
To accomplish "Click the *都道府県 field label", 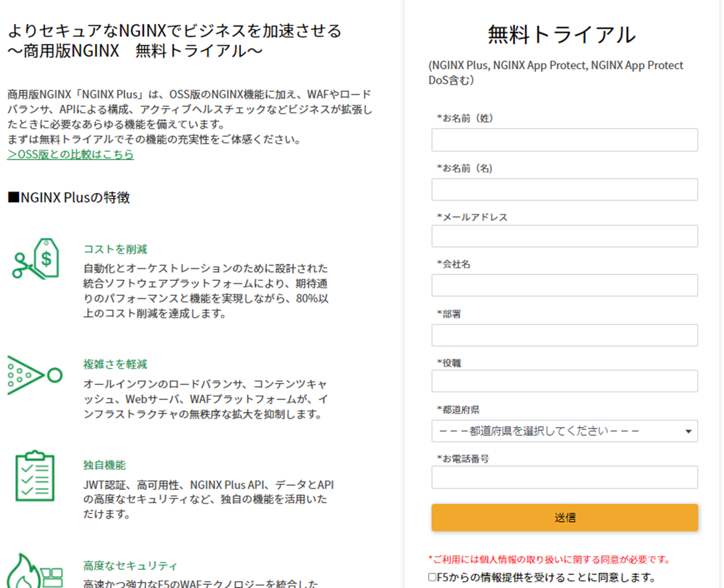I will pos(458,409).
